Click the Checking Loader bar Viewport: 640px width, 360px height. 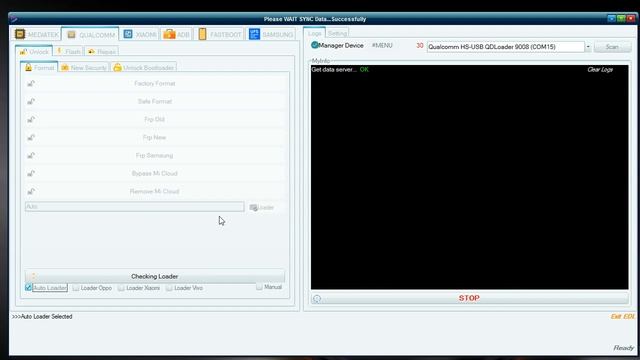click(x=155, y=276)
